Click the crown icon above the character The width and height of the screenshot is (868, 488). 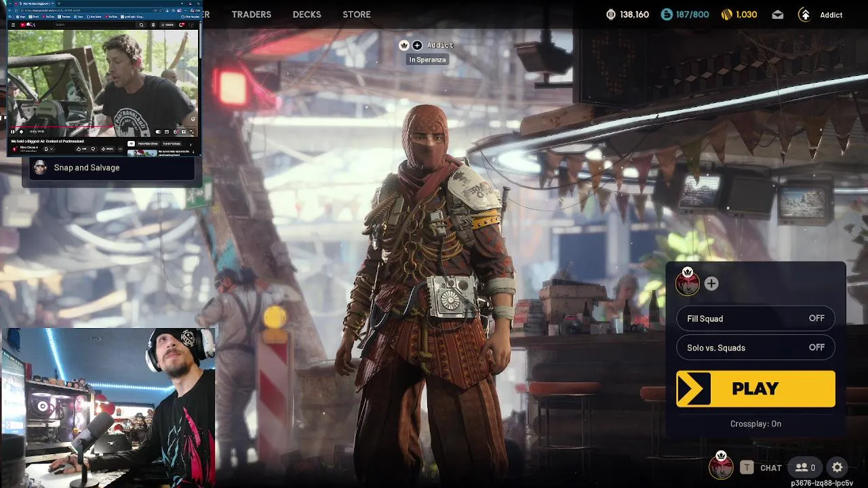click(404, 45)
